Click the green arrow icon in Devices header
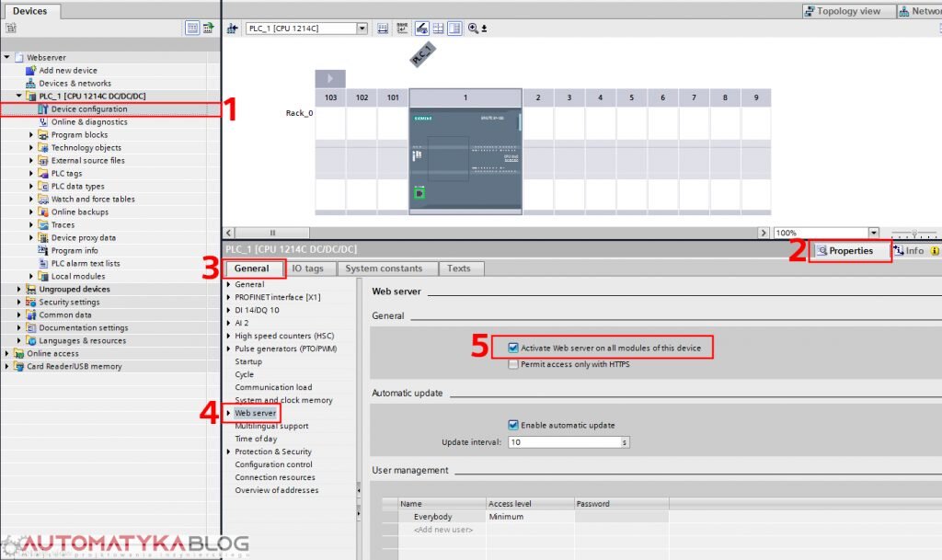The height and width of the screenshot is (560, 942). point(209,28)
